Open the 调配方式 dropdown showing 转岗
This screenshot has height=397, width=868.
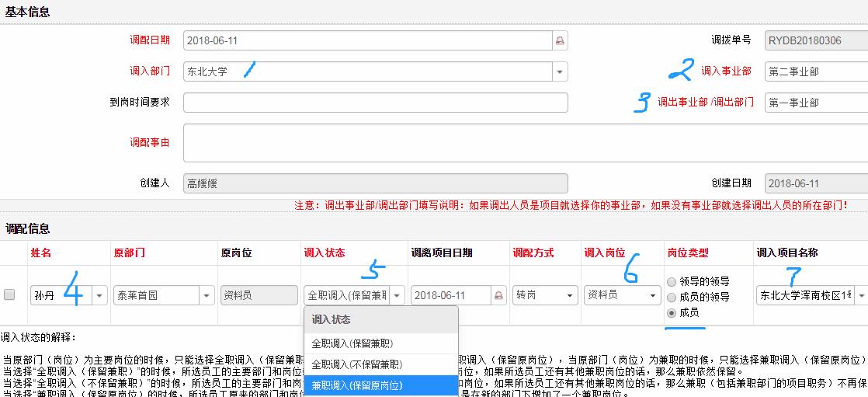coord(571,295)
